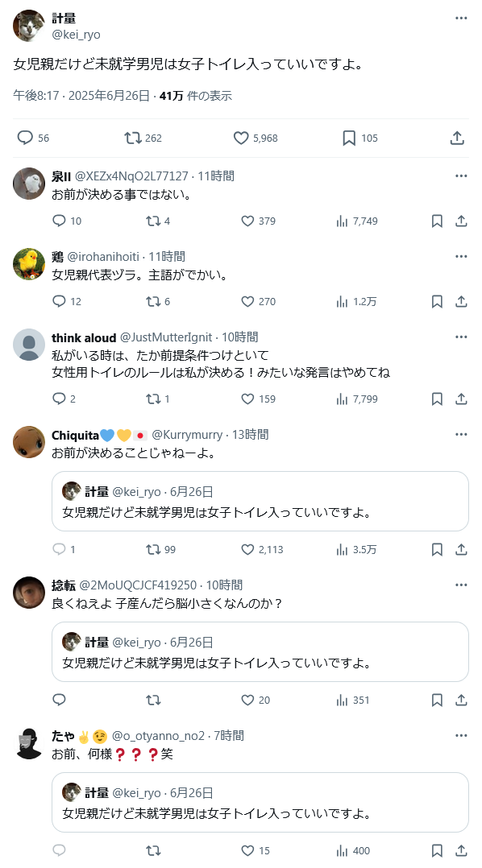Repost the main post with 262 reposts

tap(143, 138)
